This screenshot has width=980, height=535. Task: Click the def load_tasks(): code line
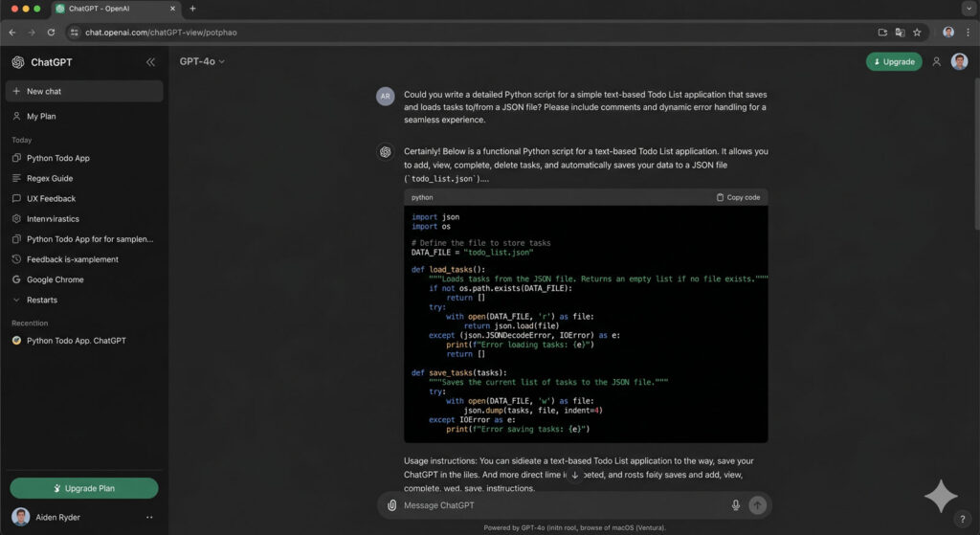(x=448, y=269)
